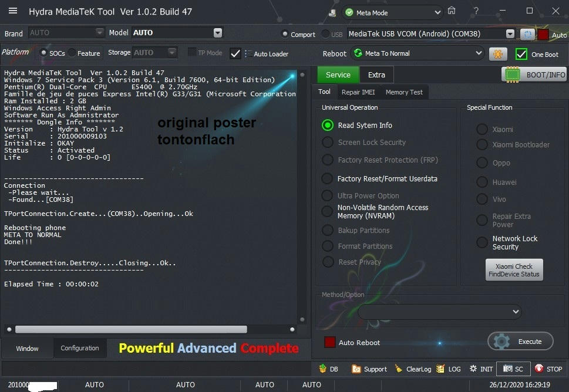
Task: Expand the COM port selection dropdown
Action: pyautogui.click(x=510, y=34)
